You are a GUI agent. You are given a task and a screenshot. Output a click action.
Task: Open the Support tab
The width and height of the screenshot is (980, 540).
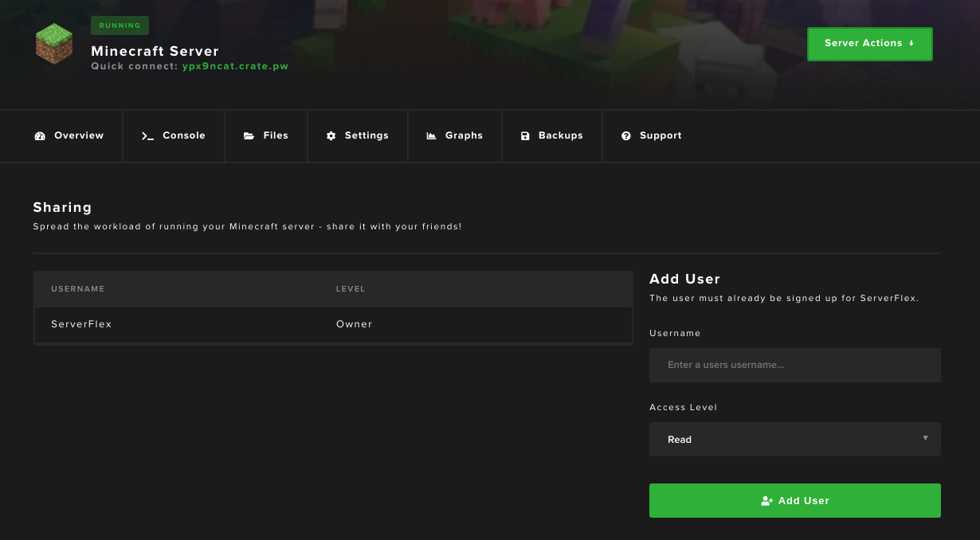coord(652,135)
